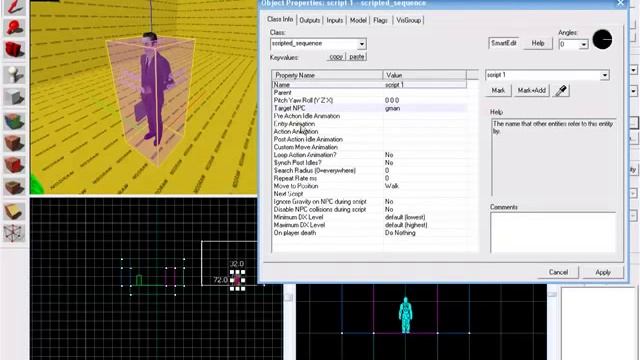Switch to the Class Info tab

click(x=280, y=20)
